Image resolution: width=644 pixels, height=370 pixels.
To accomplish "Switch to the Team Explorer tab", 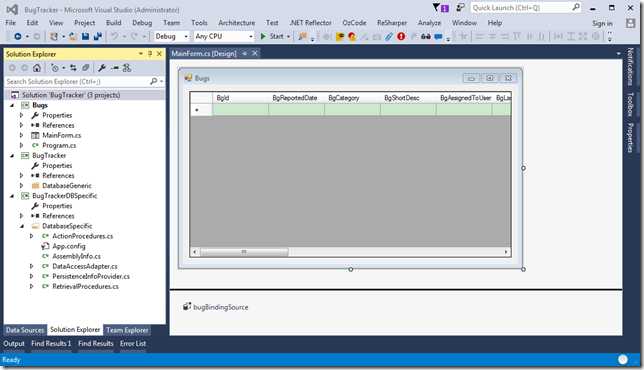I will 127,330.
